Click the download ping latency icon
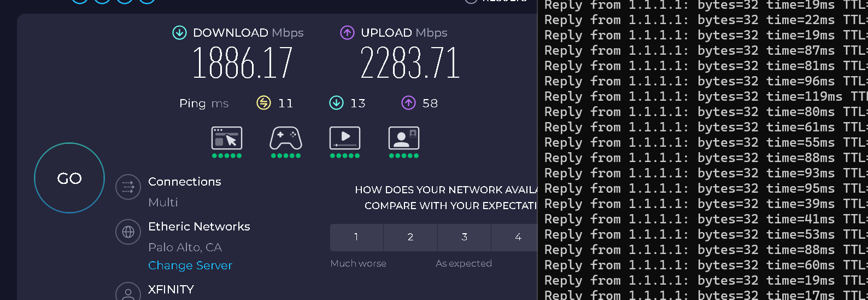The image size is (868, 300). point(336,103)
